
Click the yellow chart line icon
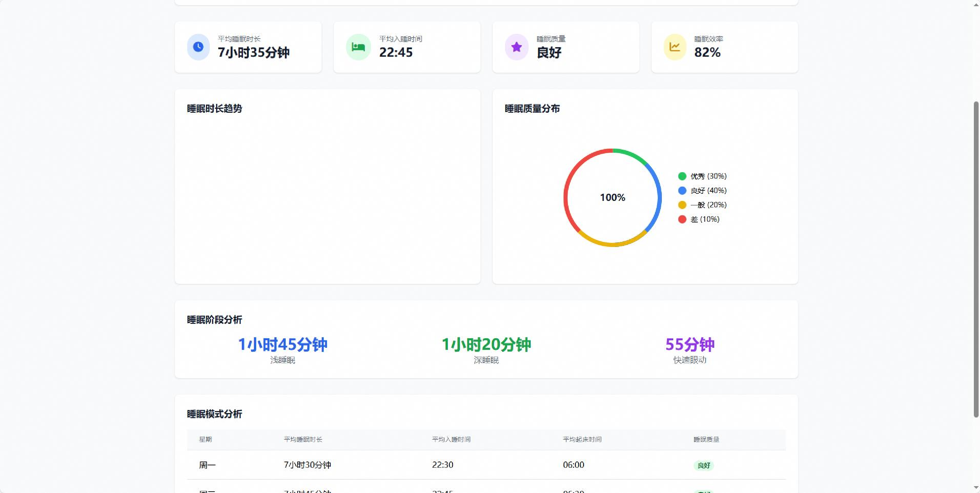675,47
